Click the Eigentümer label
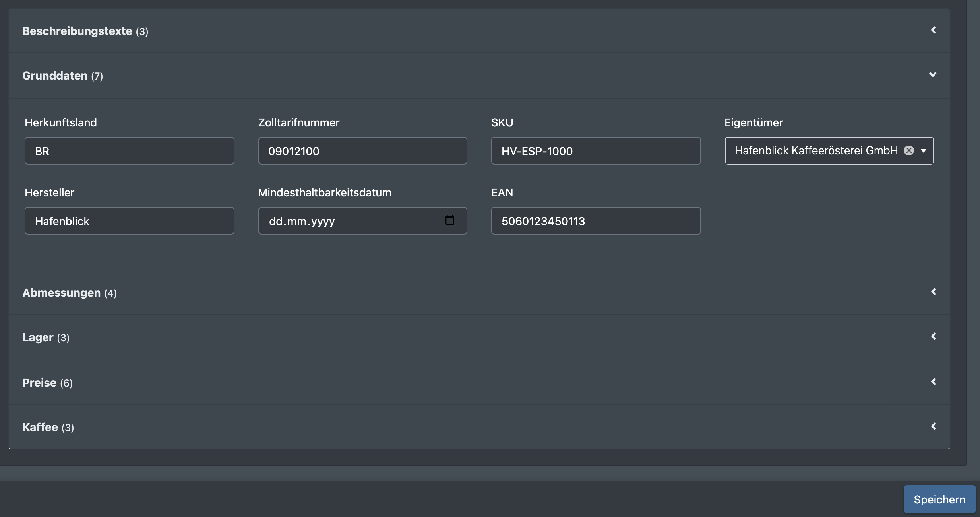 coord(753,122)
